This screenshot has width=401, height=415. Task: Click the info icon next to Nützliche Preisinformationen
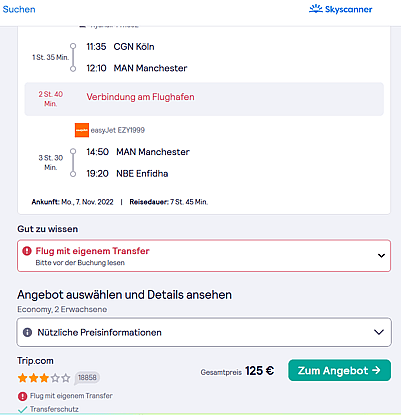27,332
